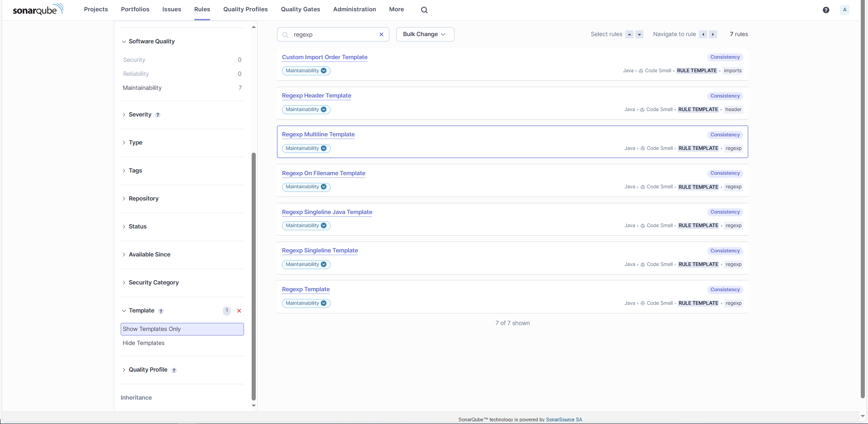Filter by Security software quality
Screen dimensions: 868x424
(x=182, y=60)
